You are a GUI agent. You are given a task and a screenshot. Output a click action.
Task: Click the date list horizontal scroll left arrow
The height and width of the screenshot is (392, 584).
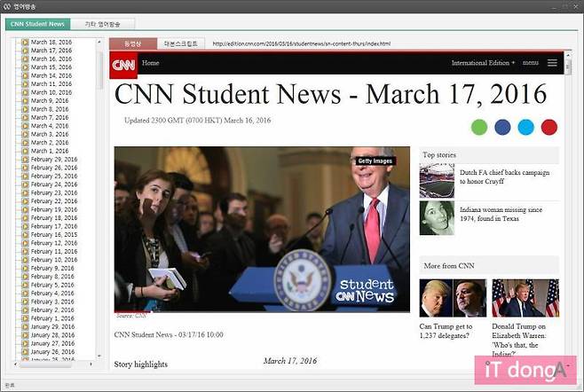(x=15, y=365)
